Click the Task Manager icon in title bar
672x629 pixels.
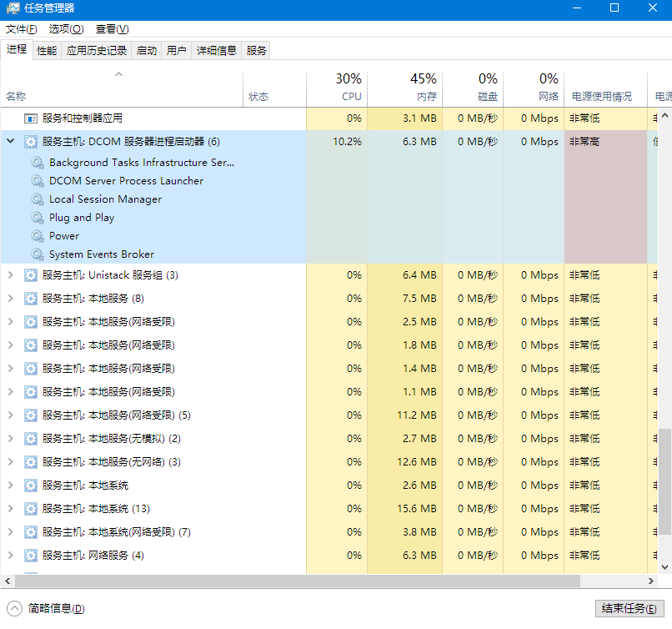point(13,8)
